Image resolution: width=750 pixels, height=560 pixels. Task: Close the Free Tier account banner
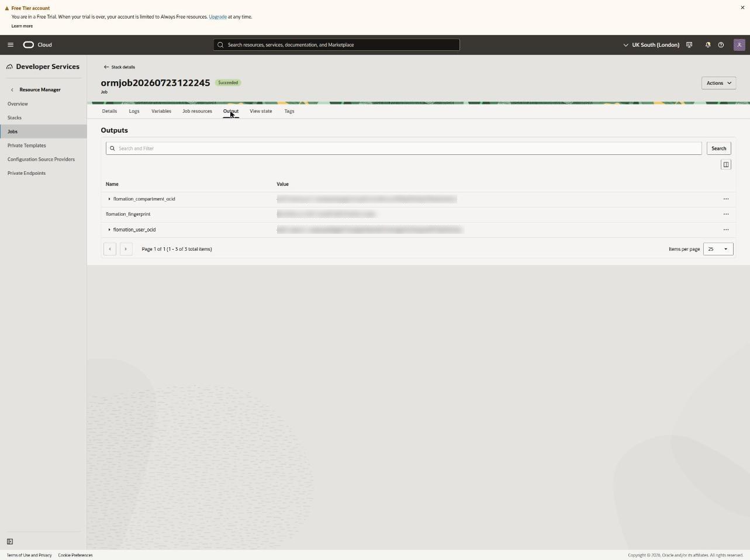pos(742,8)
